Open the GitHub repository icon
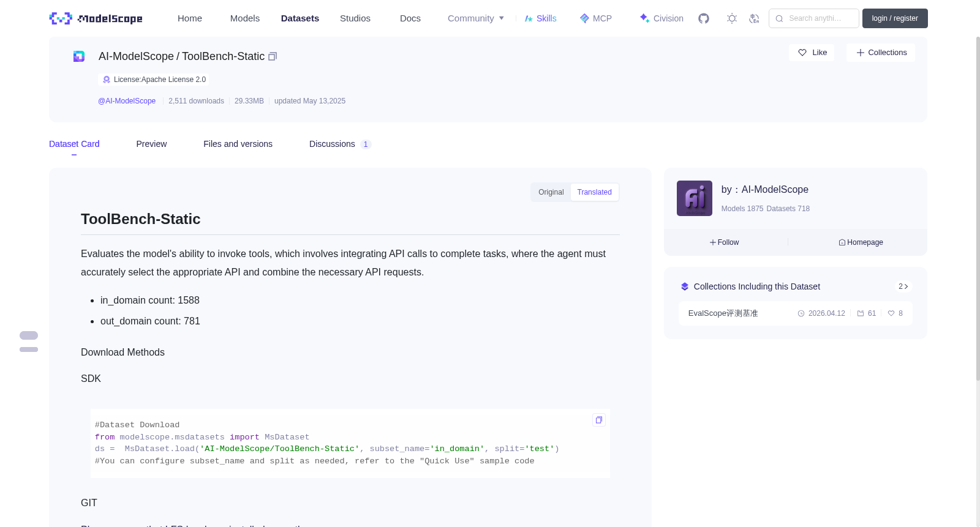Image resolution: width=980 pixels, height=527 pixels. tap(704, 18)
